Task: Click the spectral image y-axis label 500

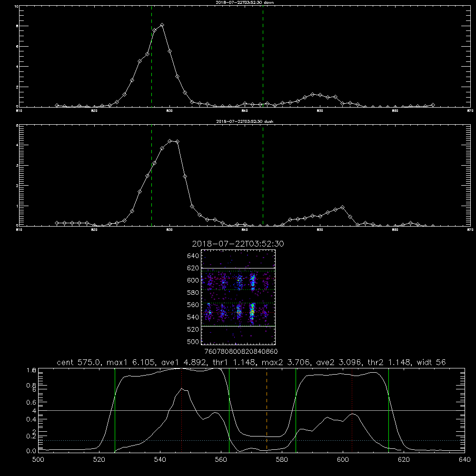Action: pos(193,341)
